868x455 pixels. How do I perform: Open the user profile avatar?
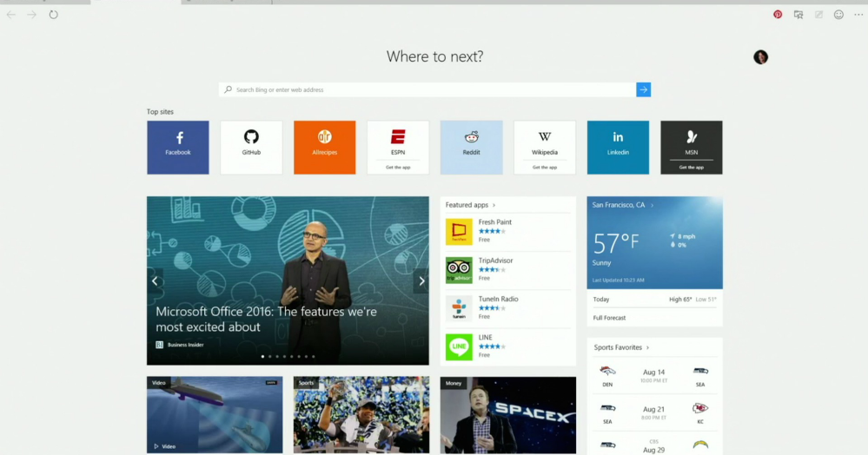pos(760,57)
